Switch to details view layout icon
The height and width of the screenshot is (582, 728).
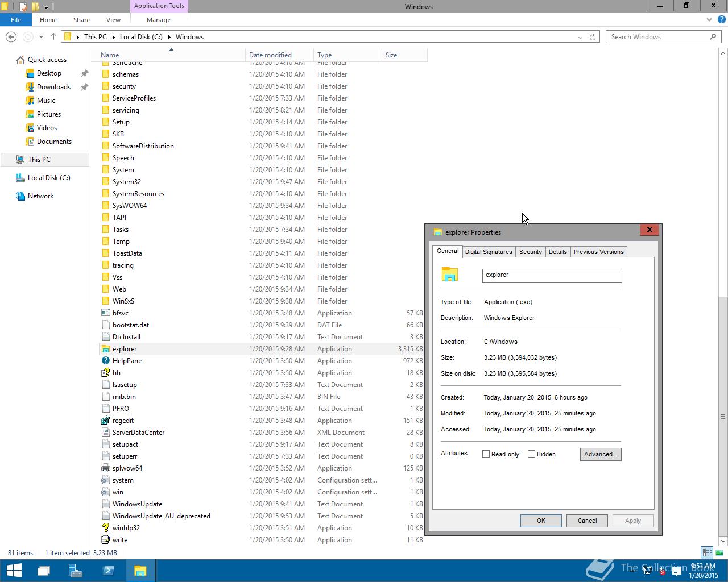click(x=707, y=552)
